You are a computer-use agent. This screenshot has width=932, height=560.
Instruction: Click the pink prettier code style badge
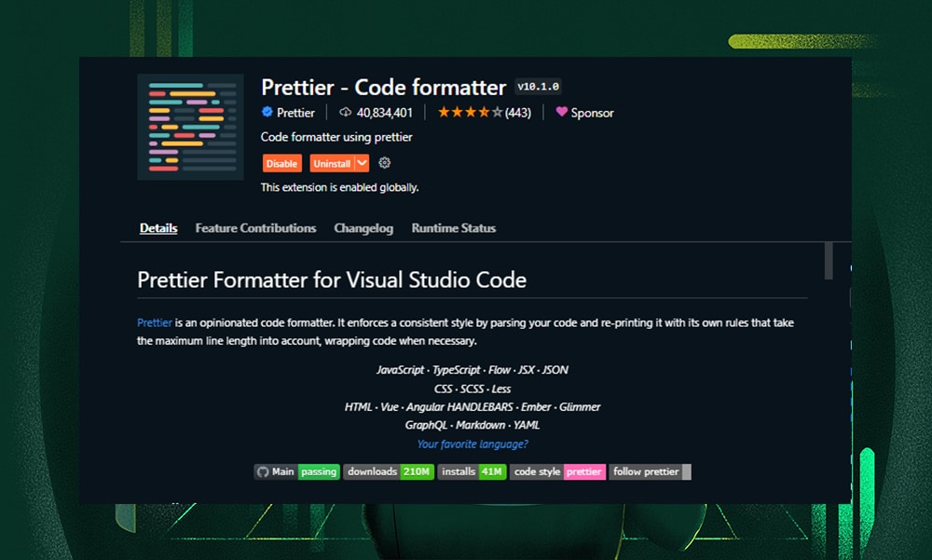pyautogui.click(x=584, y=471)
